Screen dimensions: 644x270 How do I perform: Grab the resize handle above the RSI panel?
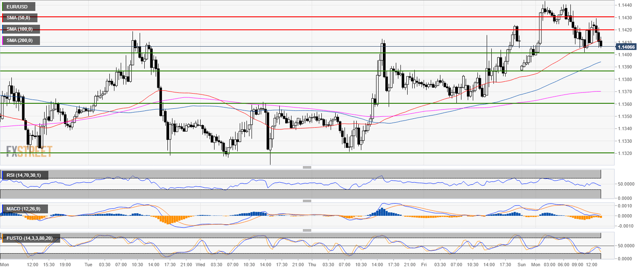(x=307, y=167)
